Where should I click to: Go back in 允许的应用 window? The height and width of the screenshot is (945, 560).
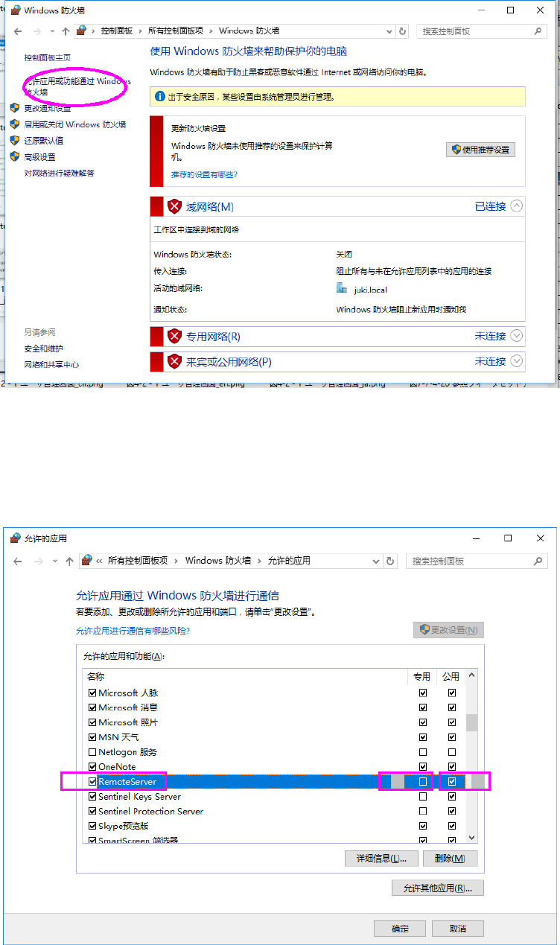tap(18, 561)
